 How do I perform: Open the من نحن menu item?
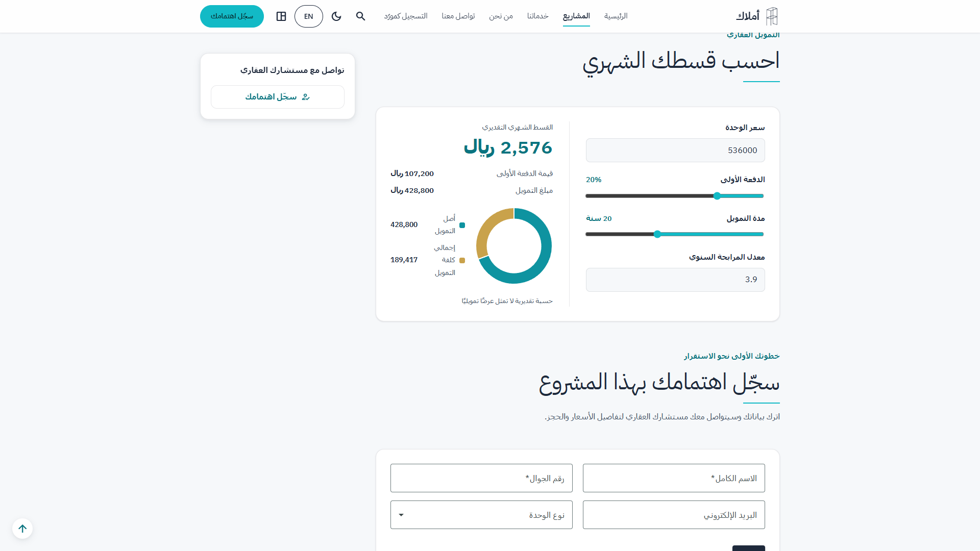pyautogui.click(x=501, y=16)
